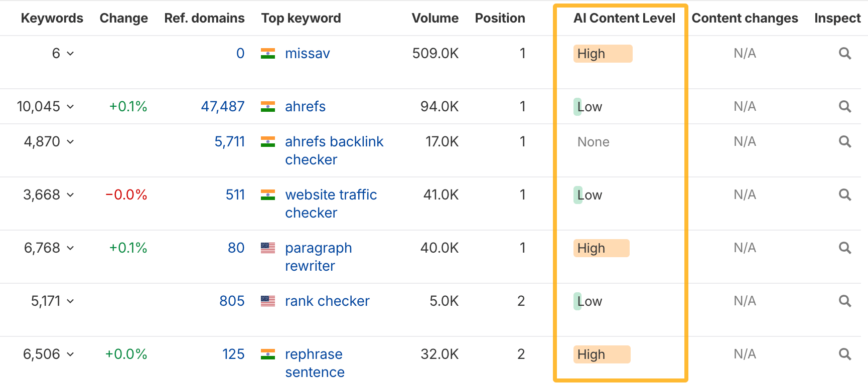
Task: Open inspect magnifier for ahrefs row
Action: point(845,106)
